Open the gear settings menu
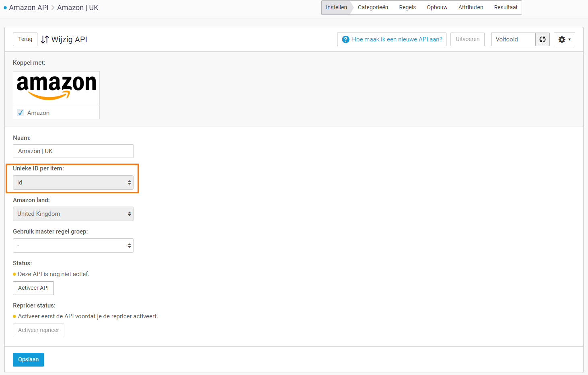This screenshot has height=375, width=588. (x=564, y=39)
